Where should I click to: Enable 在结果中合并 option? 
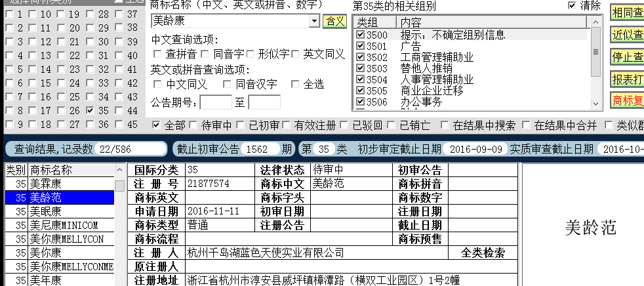click(526, 125)
